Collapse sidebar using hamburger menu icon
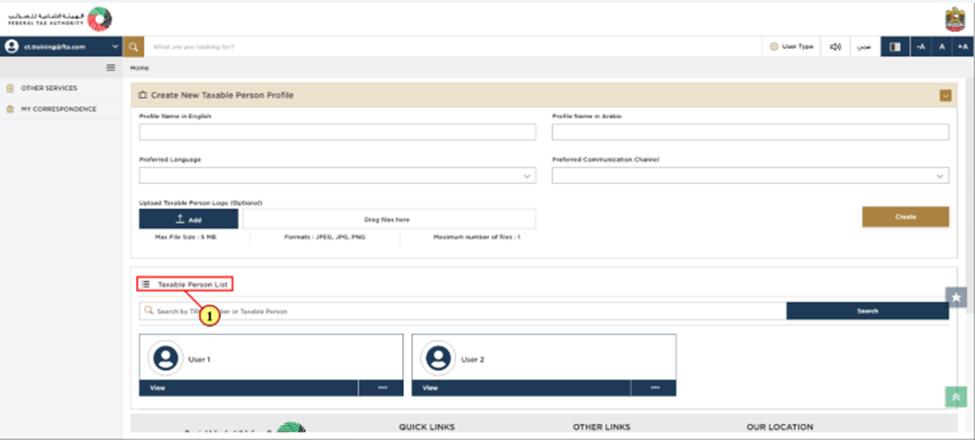The height and width of the screenshot is (440, 975). (111, 67)
